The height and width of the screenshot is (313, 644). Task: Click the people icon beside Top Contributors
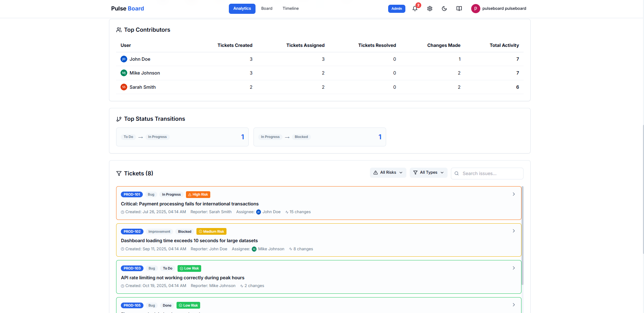pos(118,30)
